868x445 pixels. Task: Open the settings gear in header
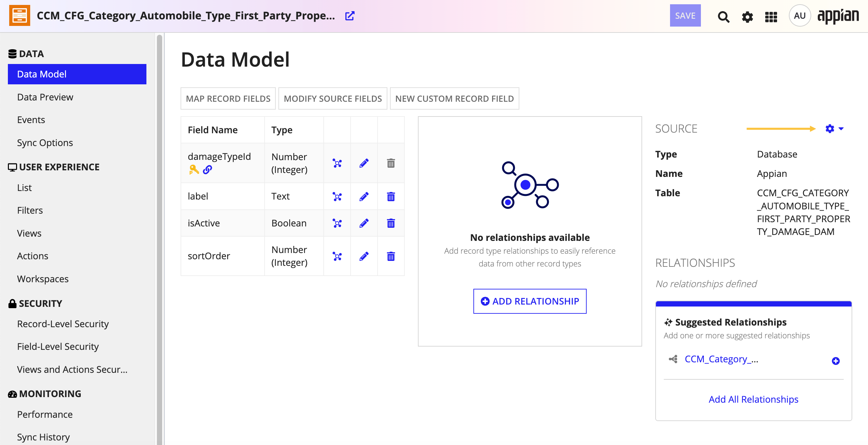pos(747,16)
